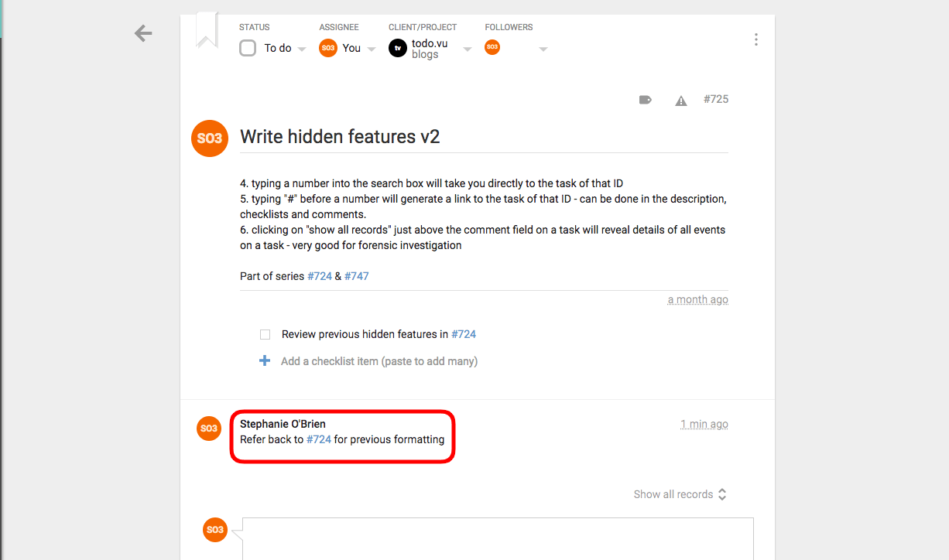Go back using the left arrow
Image resolution: width=949 pixels, height=560 pixels.
point(143,33)
